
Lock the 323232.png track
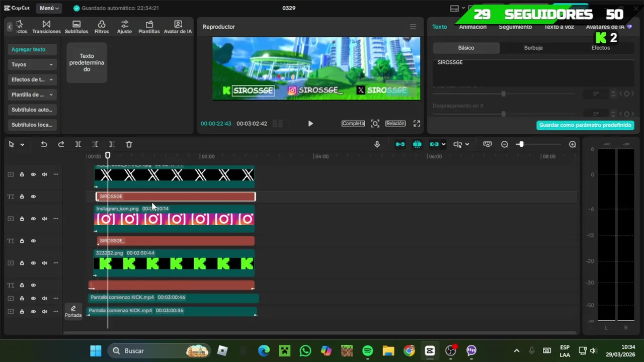coord(22,263)
